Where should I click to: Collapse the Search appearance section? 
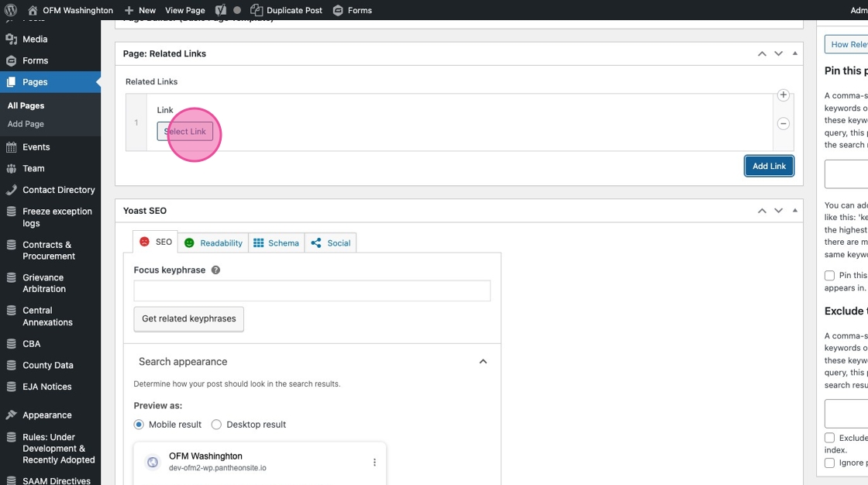click(483, 362)
